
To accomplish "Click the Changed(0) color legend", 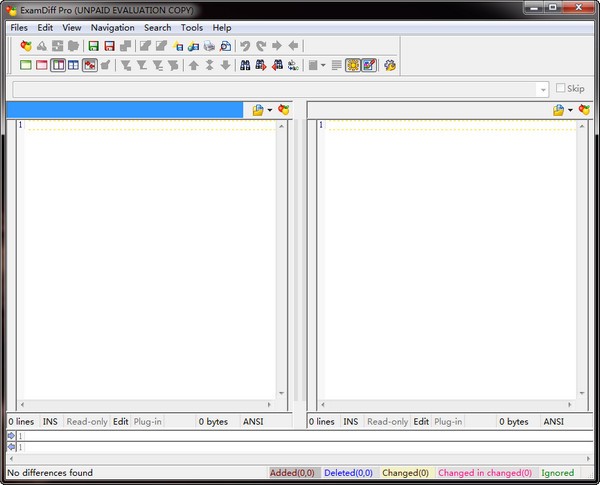I will [x=406, y=473].
